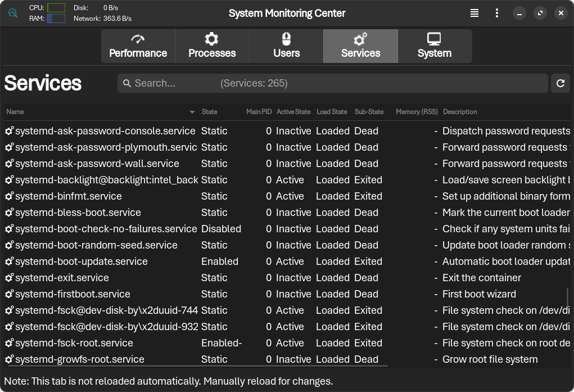Click gear icon of systemd-binfmt.service
This screenshot has width=574, height=392.
pos(9,196)
